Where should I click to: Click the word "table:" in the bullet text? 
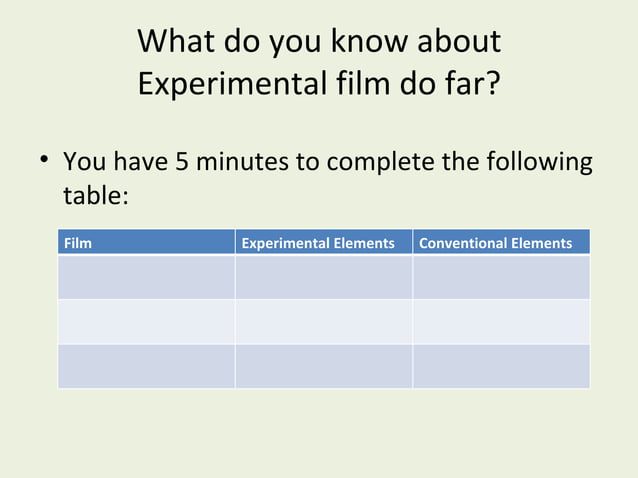(96, 195)
